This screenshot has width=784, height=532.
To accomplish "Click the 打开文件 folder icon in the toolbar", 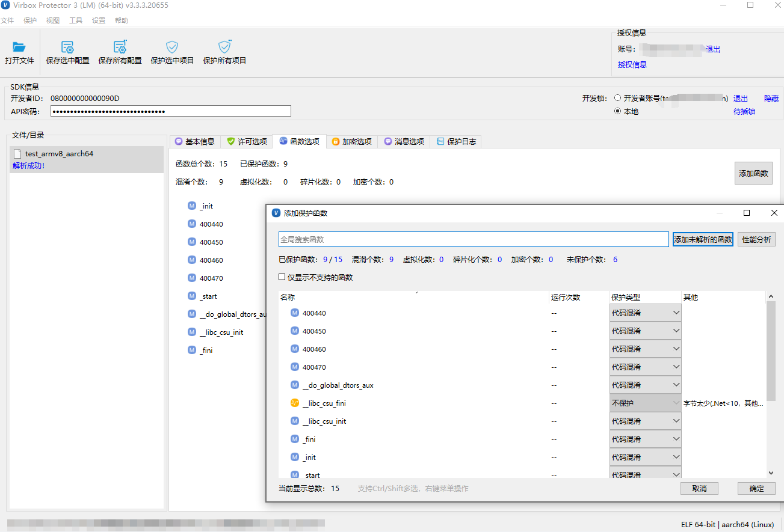I will [x=19, y=47].
